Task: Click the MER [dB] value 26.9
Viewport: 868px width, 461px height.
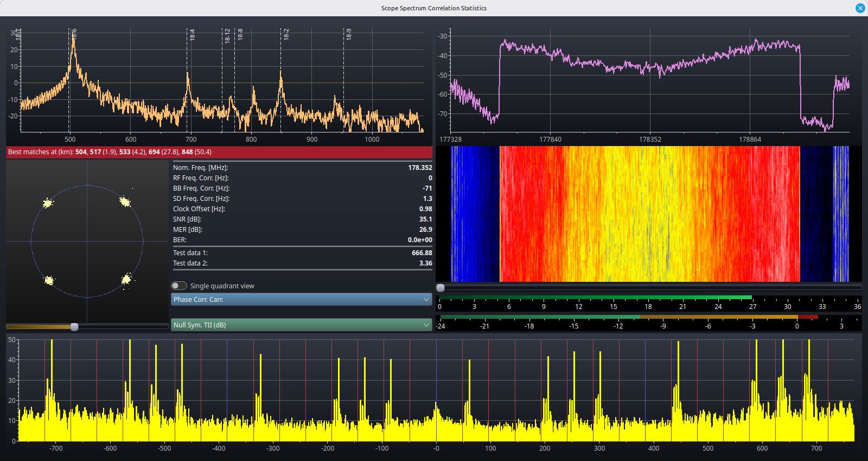Action: pyautogui.click(x=426, y=230)
